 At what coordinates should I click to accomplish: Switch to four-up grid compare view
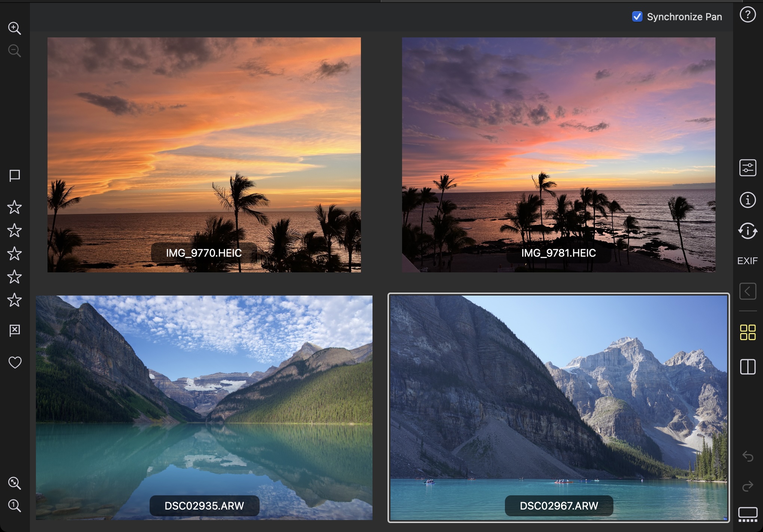coord(747,332)
